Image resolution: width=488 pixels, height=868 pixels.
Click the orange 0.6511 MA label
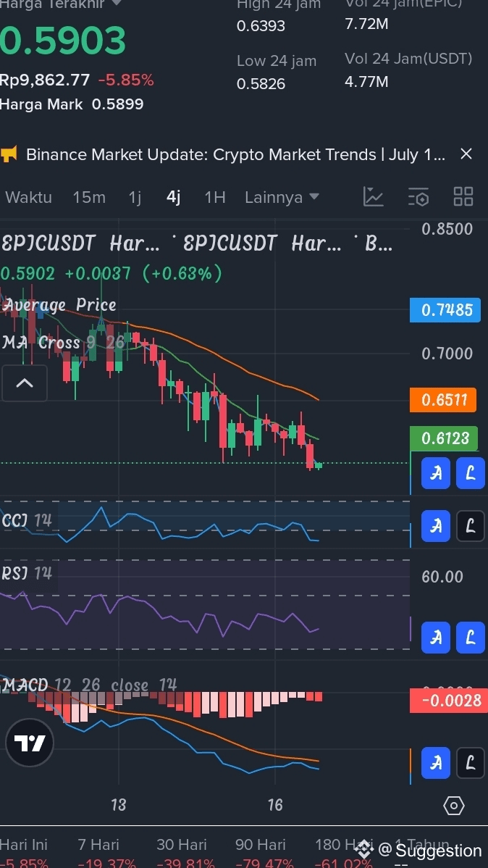coord(443,400)
